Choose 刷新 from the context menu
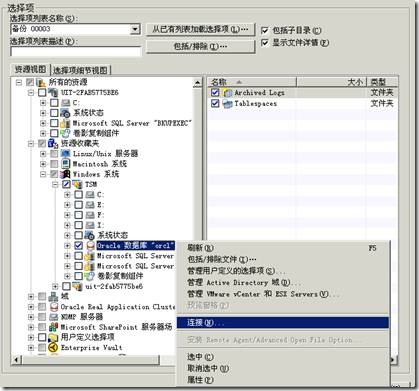 point(283,248)
